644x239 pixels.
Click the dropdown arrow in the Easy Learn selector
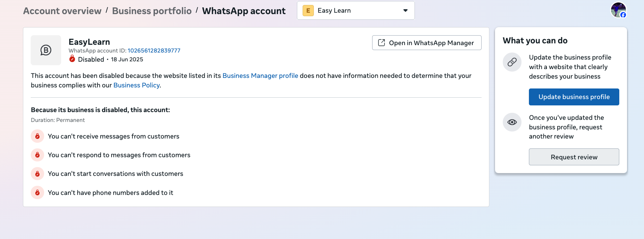(x=405, y=11)
